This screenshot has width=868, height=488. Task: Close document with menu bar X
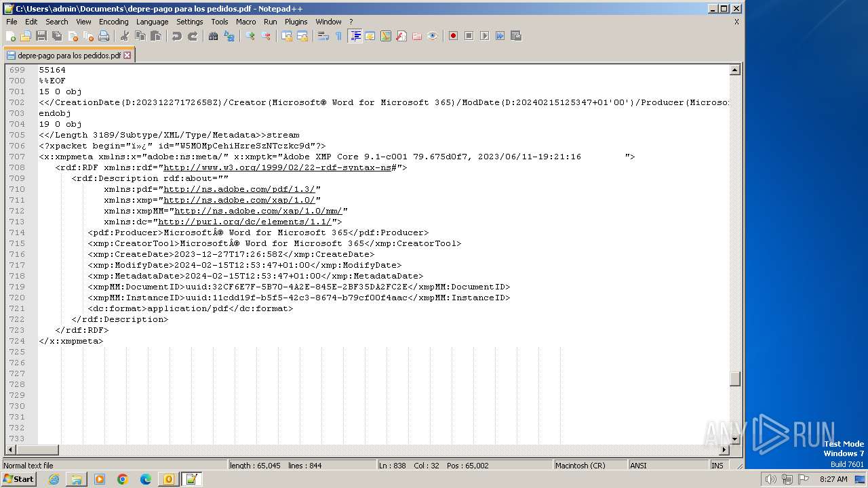736,22
